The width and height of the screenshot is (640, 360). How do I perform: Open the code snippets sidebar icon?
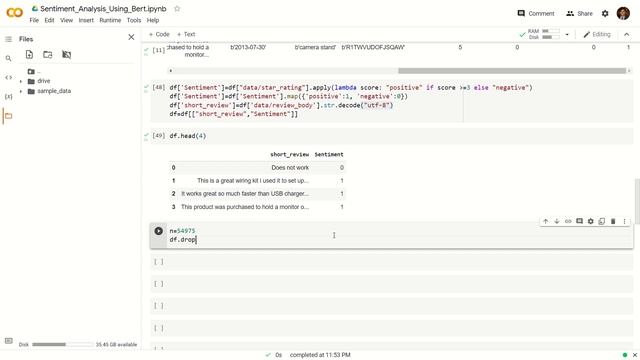[8, 77]
